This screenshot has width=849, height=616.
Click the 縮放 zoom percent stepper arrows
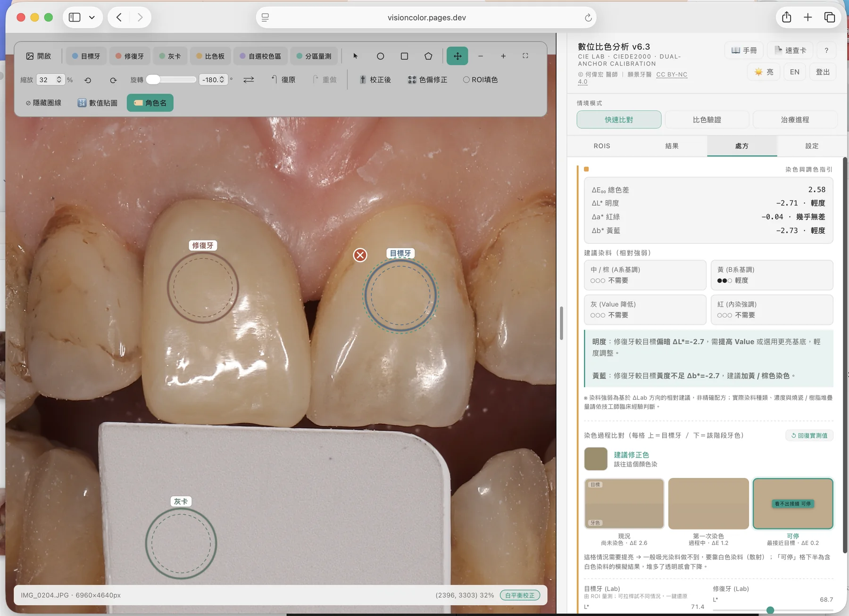59,80
